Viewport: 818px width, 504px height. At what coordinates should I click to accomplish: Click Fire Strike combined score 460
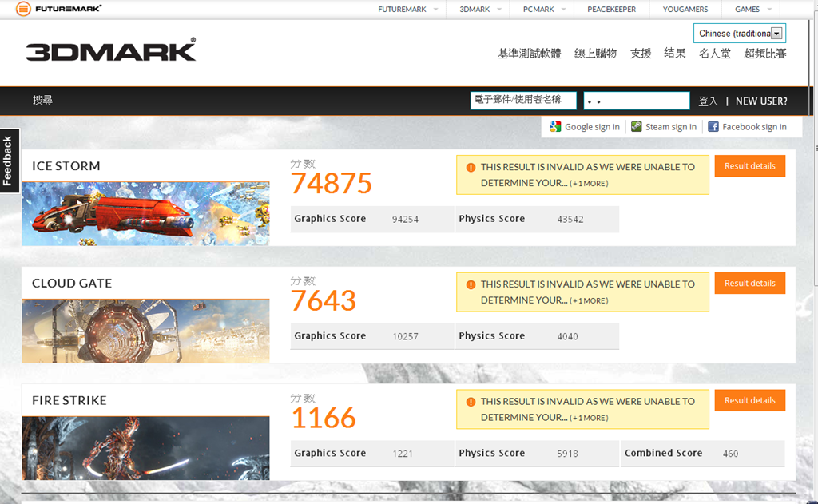(x=730, y=454)
